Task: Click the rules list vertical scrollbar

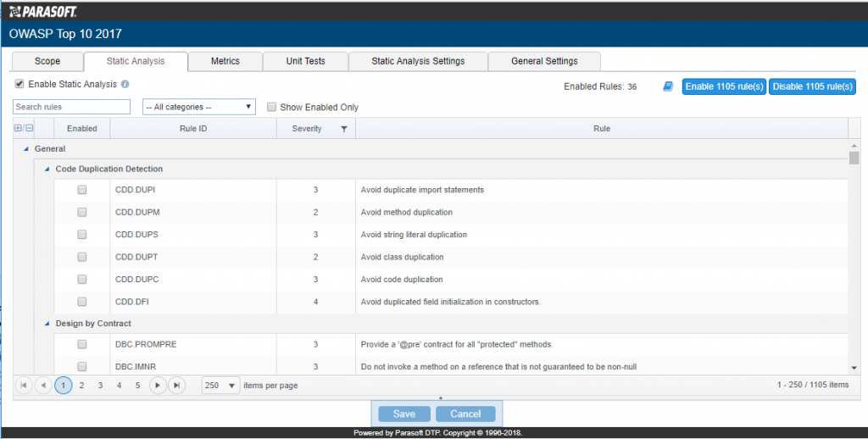Action: click(x=854, y=254)
